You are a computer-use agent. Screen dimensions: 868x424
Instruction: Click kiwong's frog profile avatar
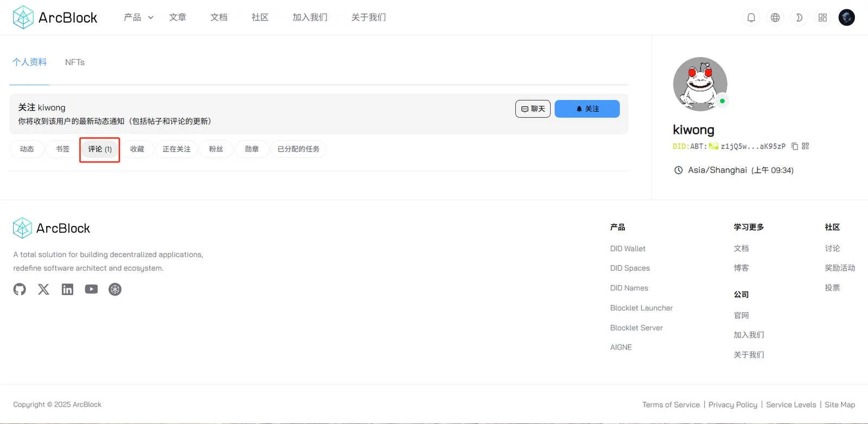(x=700, y=84)
